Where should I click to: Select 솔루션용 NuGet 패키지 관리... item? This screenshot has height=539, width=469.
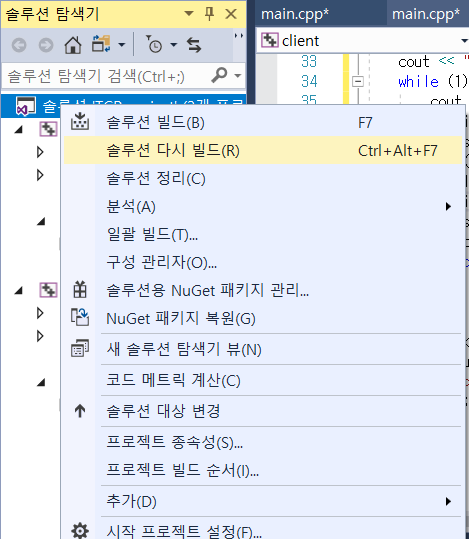click(x=263, y=290)
